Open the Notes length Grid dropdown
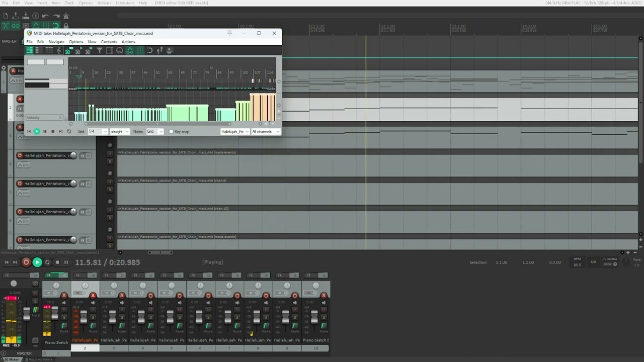 pos(154,132)
